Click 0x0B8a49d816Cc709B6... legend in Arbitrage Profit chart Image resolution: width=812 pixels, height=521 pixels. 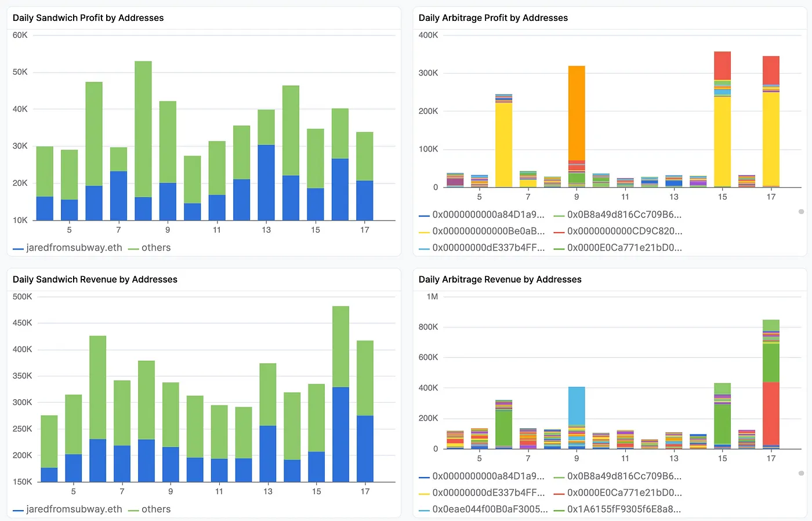click(x=623, y=215)
